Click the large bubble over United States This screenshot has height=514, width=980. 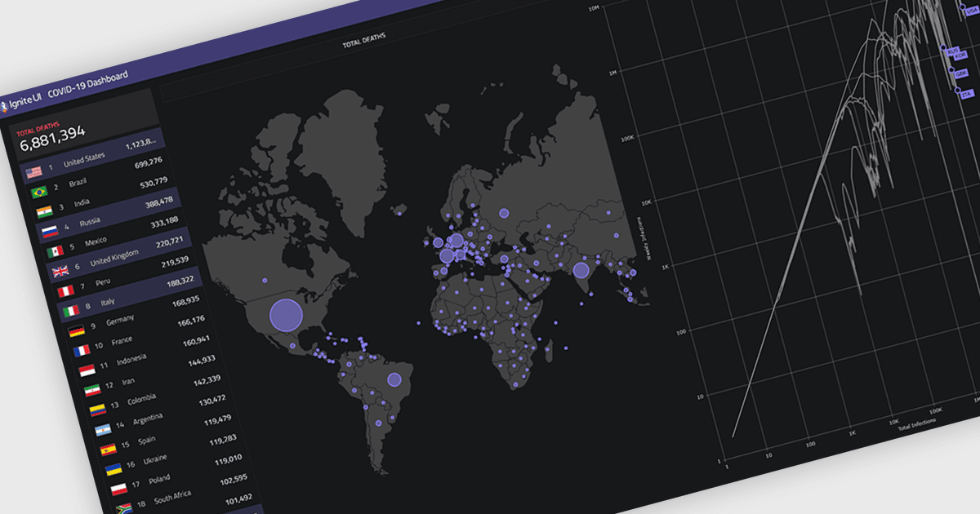(286, 315)
